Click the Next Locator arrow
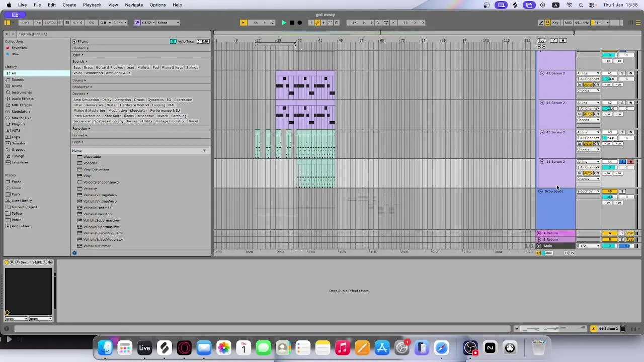Screen dimensions: 644x362 coord(544,46)
